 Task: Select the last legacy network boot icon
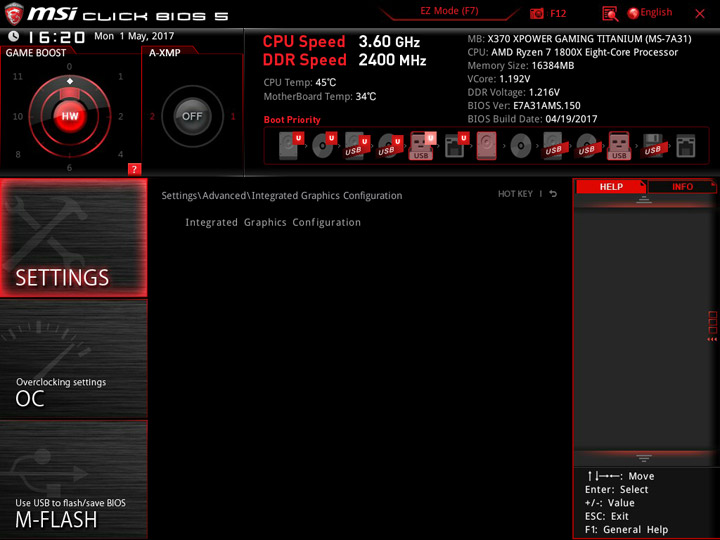point(686,146)
